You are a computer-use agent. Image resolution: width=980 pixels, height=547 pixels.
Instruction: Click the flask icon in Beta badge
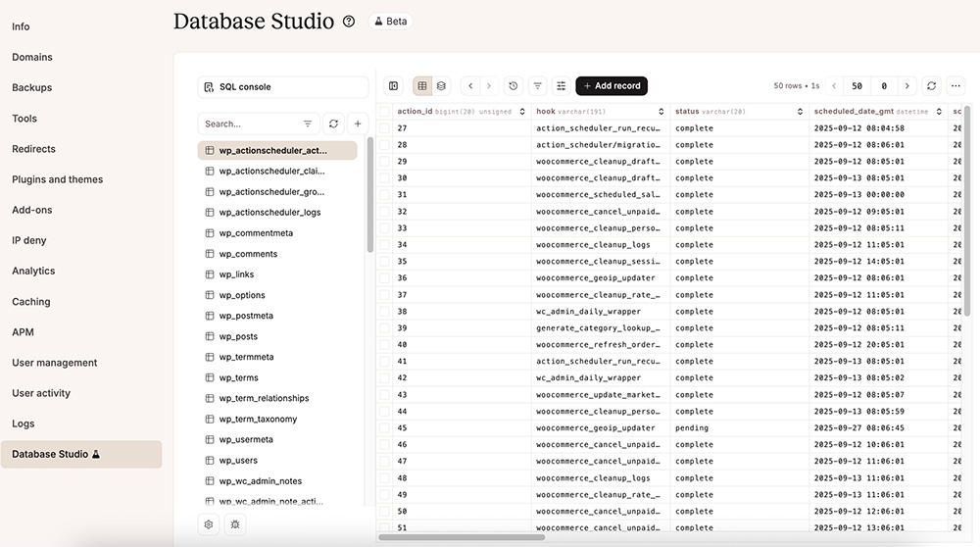[378, 22]
